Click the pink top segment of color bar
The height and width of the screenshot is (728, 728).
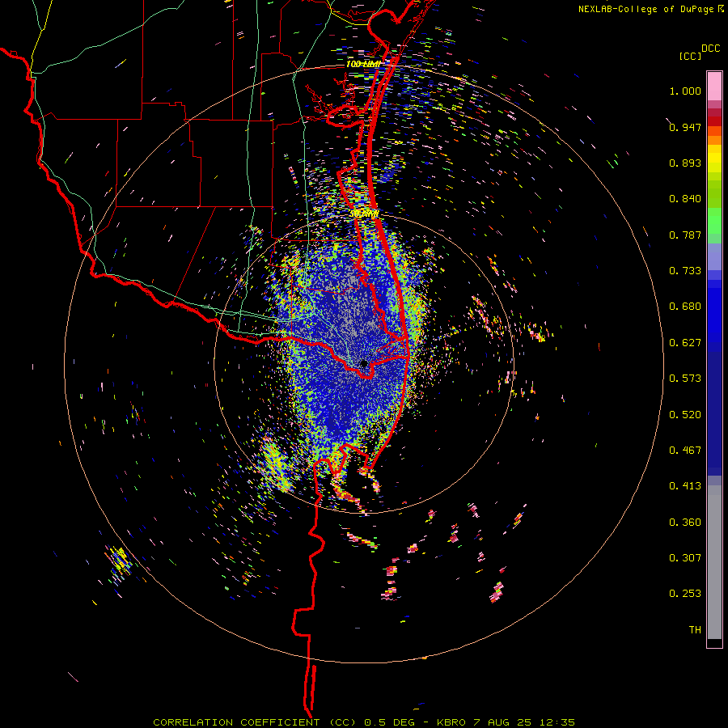pos(714,86)
